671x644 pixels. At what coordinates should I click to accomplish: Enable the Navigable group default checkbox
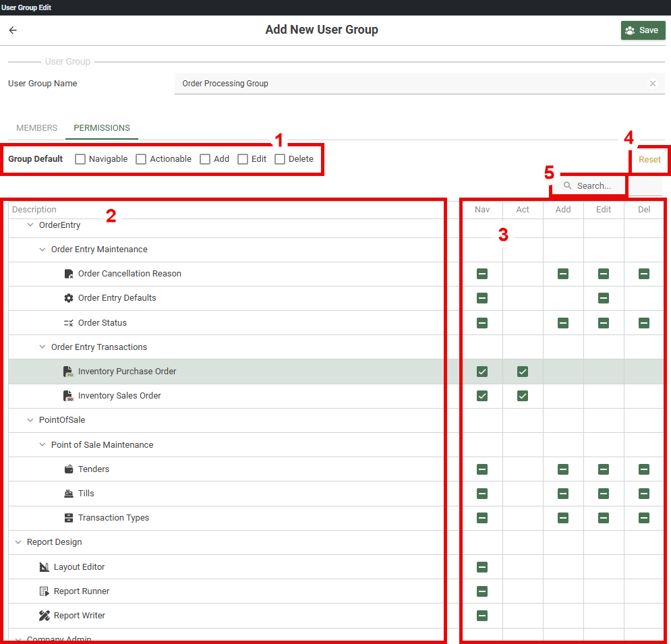click(x=80, y=158)
